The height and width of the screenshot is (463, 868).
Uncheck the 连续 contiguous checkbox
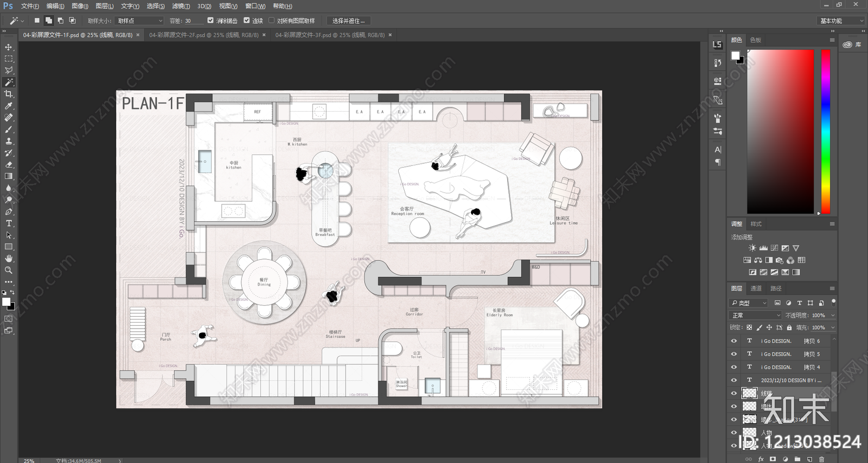click(247, 21)
